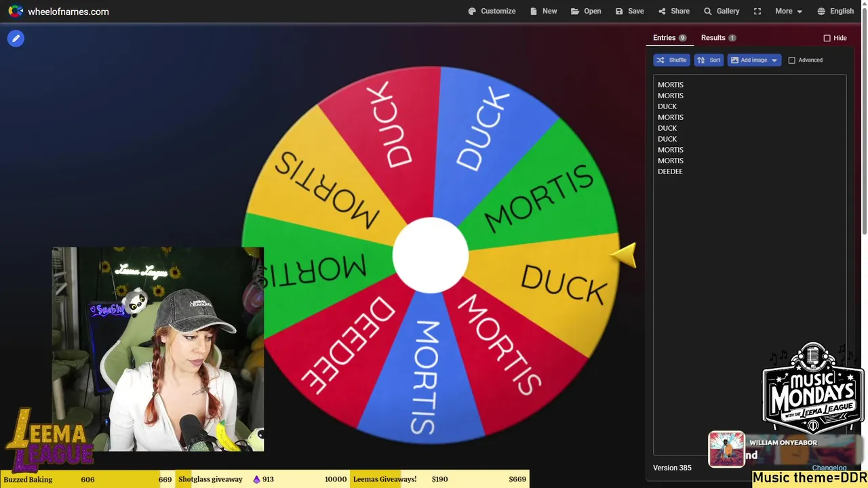Create a New wheel

coord(544,11)
